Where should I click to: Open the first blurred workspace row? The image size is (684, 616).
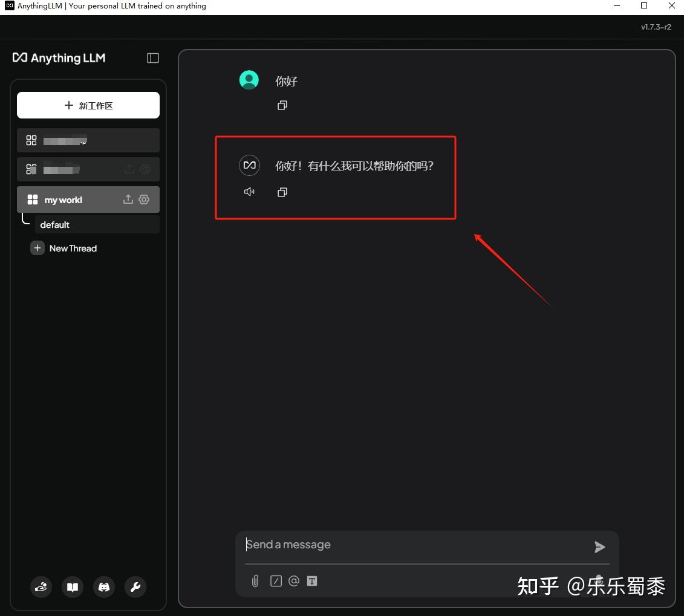(88, 140)
